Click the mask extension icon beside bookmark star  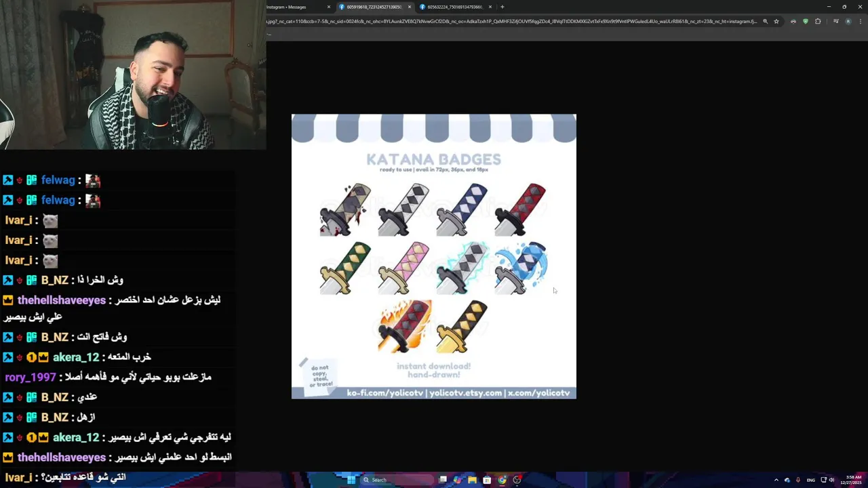coord(793,21)
